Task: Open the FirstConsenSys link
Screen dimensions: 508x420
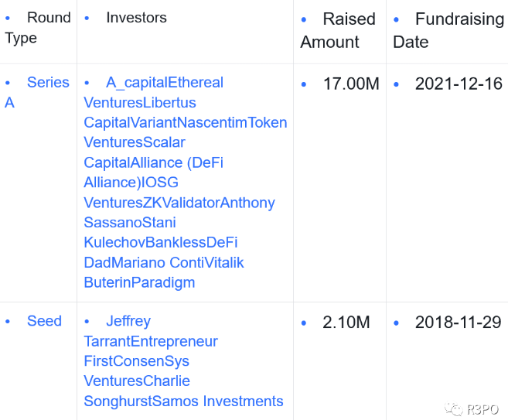Action: click(x=136, y=361)
